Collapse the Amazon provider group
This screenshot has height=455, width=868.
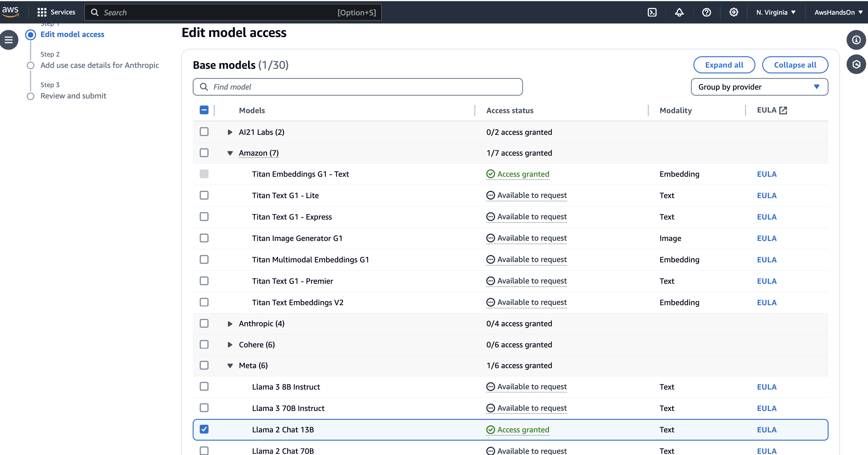coord(231,153)
